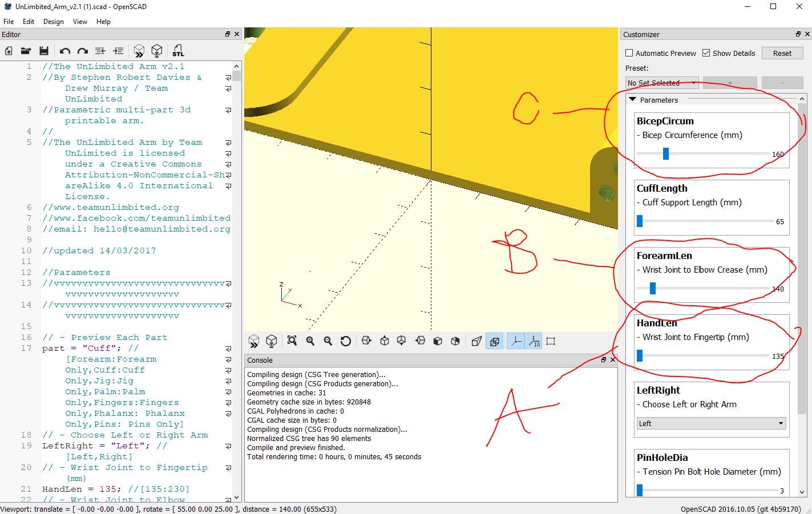Adjust the BicepCircum slider handle
The width and height of the screenshot is (812, 514).
pyautogui.click(x=665, y=153)
